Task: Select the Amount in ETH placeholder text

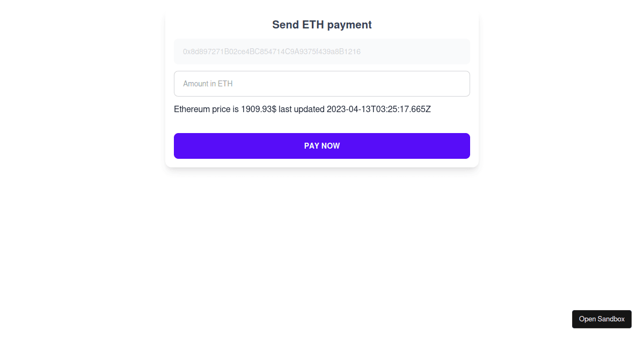Action: (x=207, y=84)
